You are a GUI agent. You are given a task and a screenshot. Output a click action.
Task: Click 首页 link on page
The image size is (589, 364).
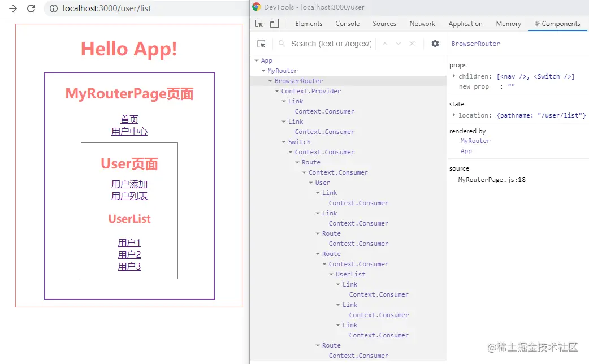[x=129, y=119]
